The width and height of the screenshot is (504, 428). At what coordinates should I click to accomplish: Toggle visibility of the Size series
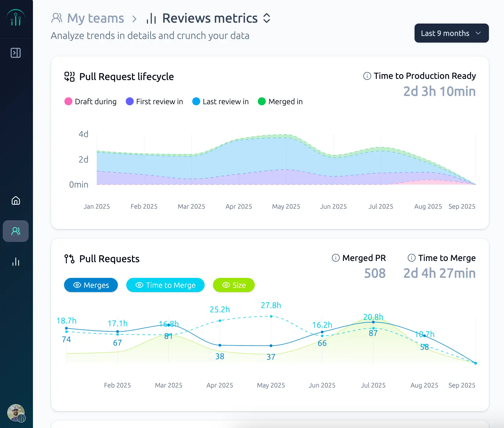[234, 285]
